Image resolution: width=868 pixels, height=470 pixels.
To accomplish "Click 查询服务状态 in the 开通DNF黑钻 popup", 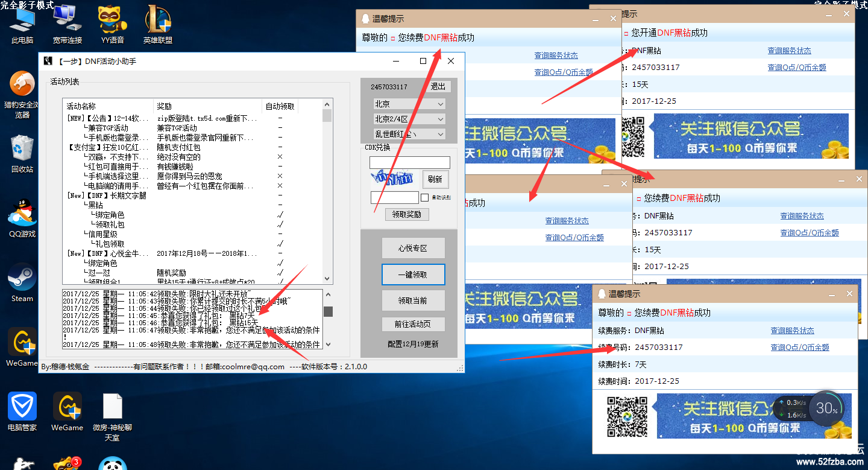I will tap(789, 51).
